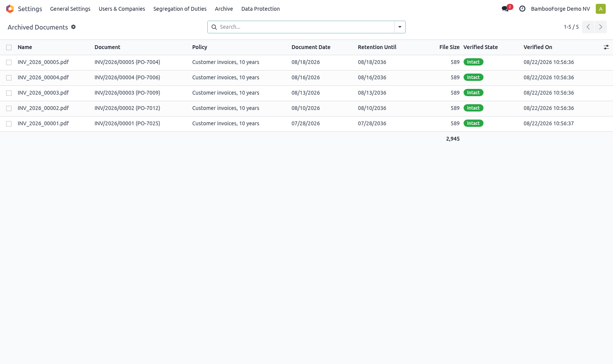
Task: Select checkbox for INV_2026_00005.pdf
Action: (x=9, y=62)
